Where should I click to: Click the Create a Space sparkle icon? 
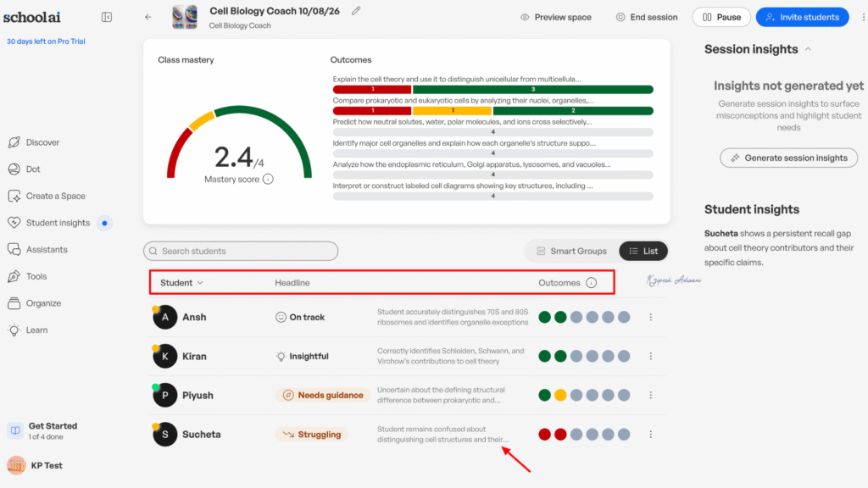click(x=14, y=196)
